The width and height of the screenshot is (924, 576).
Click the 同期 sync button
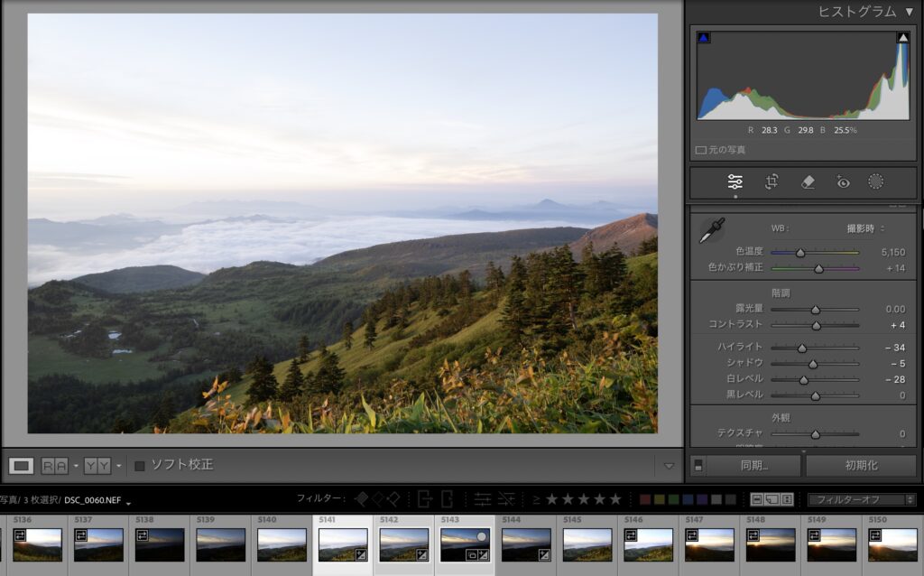(751, 466)
